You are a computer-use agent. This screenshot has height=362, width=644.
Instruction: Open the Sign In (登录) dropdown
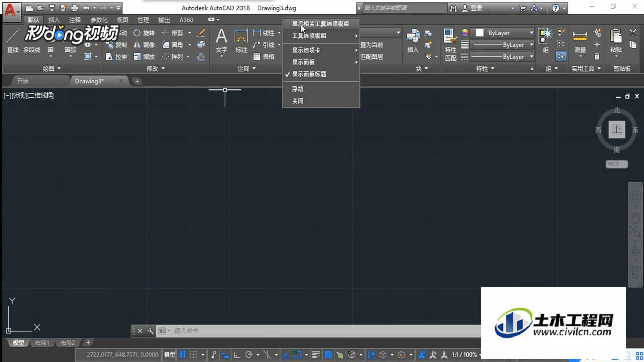[488, 8]
